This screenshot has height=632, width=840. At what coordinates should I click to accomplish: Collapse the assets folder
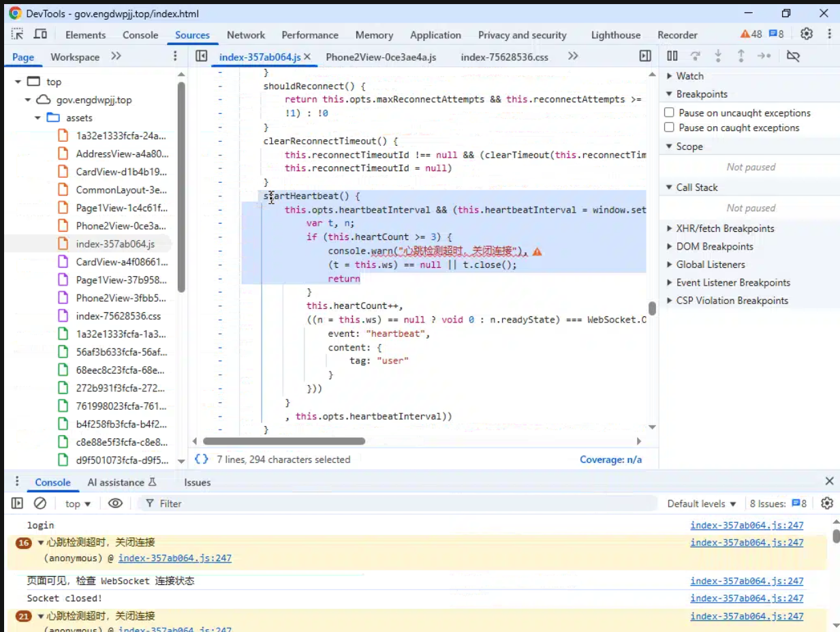point(38,117)
